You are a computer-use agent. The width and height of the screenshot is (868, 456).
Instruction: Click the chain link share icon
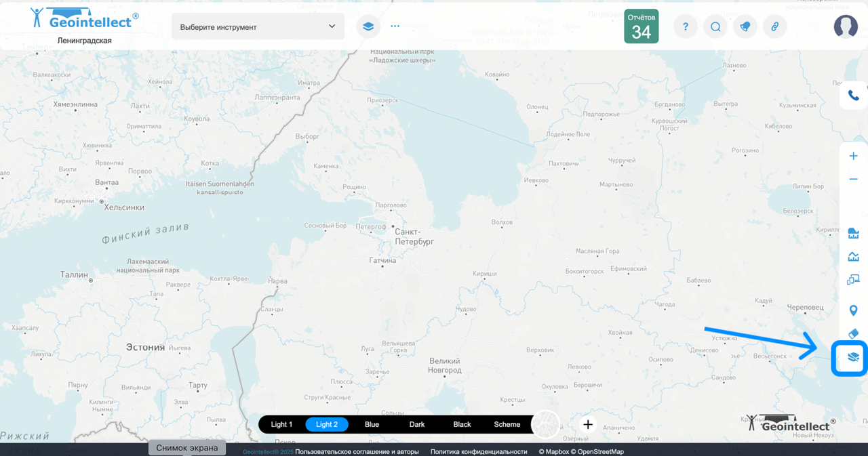(x=774, y=27)
